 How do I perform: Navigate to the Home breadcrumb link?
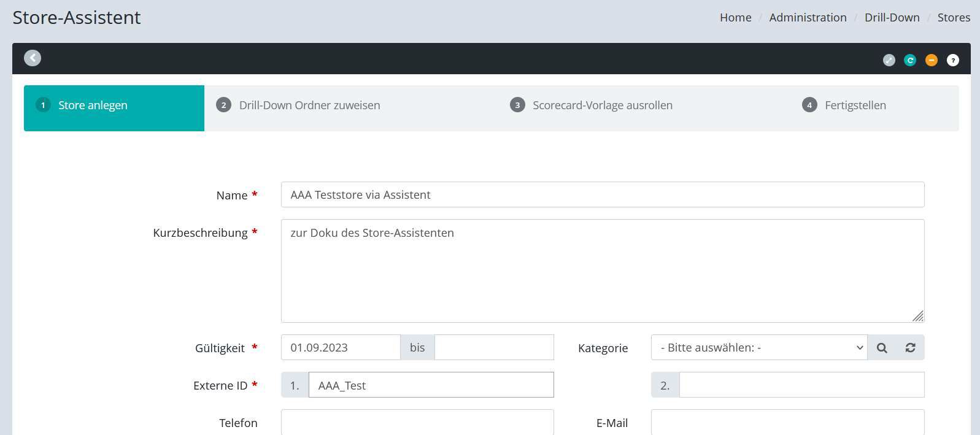(x=735, y=18)
